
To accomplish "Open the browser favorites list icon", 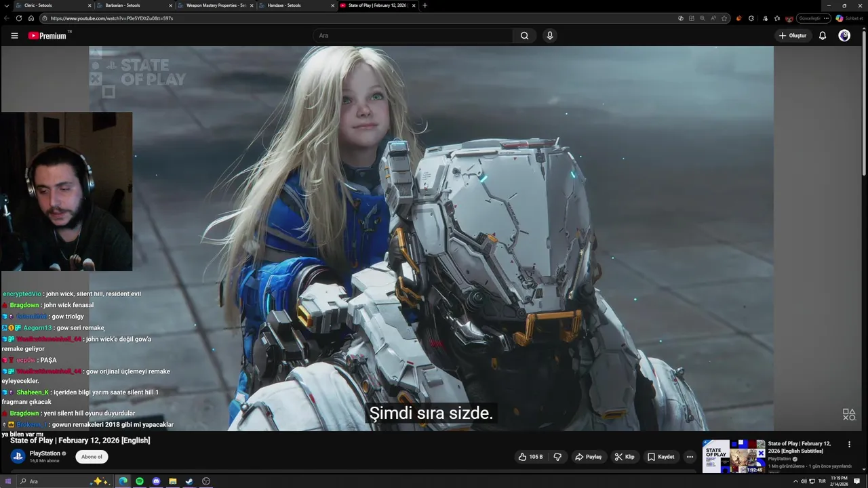I will click(x=776, y=18).
